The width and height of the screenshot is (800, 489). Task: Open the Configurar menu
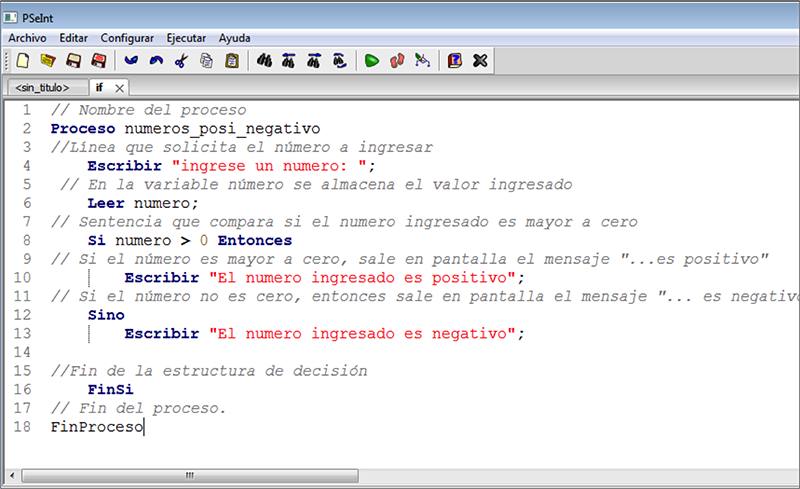pos(127,37)
